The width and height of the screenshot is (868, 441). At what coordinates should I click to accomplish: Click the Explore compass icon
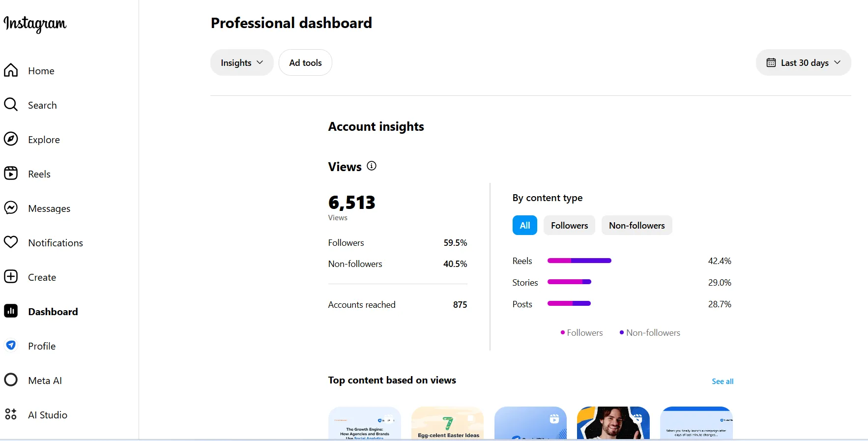click(11, 139)
